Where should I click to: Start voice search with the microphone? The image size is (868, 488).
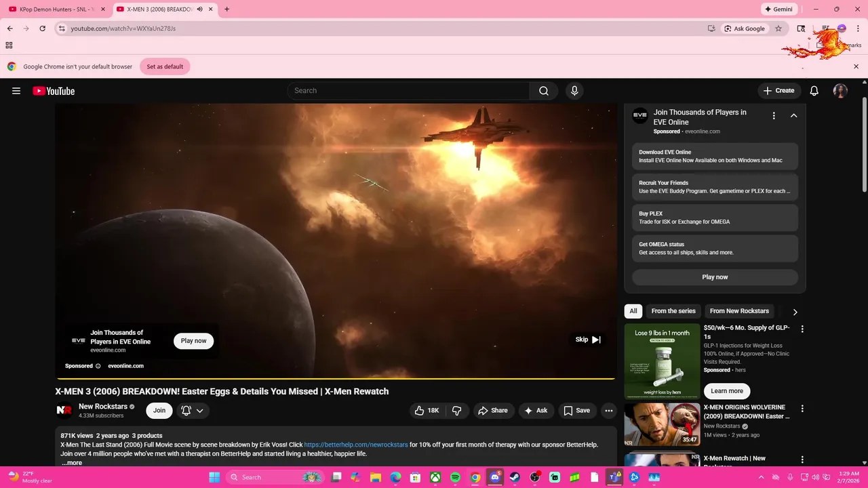pyautogui.click(x=574, y=91)
